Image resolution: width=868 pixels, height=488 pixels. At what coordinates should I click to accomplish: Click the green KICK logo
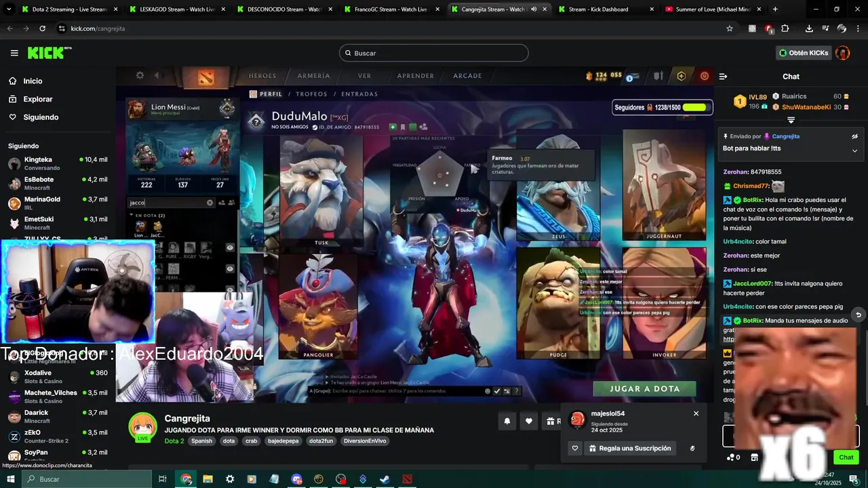49,53
